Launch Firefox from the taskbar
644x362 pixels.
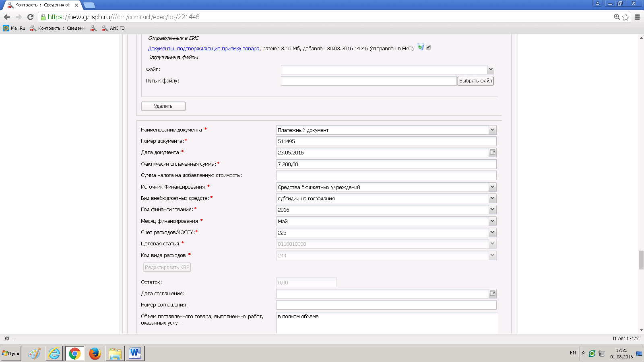tap(95, 354)
